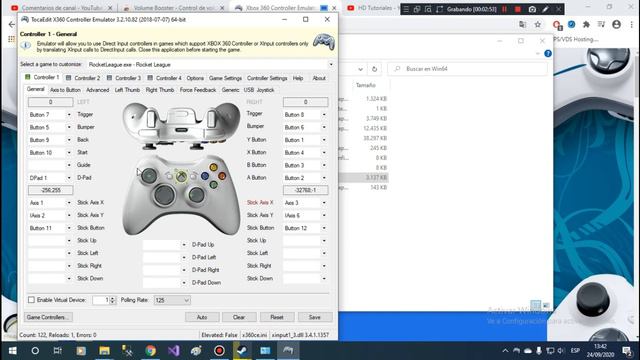Expand the File Explorer address bar dropdown arrow
This screenshot has height=360, width=640.
coord(360,69)
